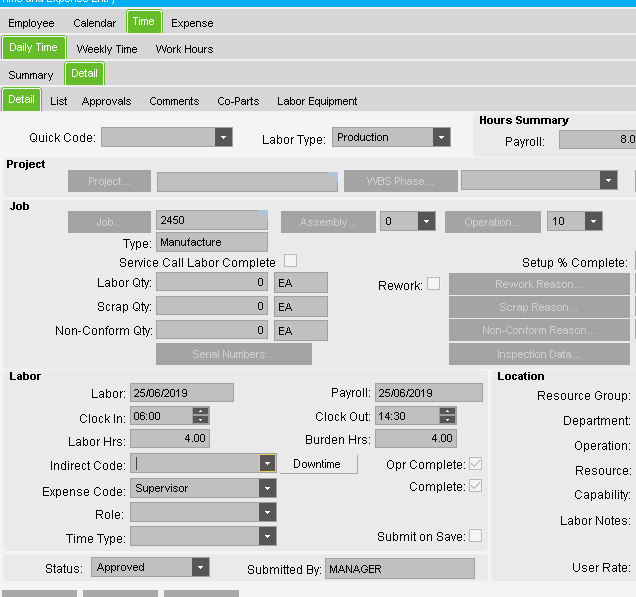Switch to the Calendar tab
This screenshot has height=597, width=636.
coord(95,23)
